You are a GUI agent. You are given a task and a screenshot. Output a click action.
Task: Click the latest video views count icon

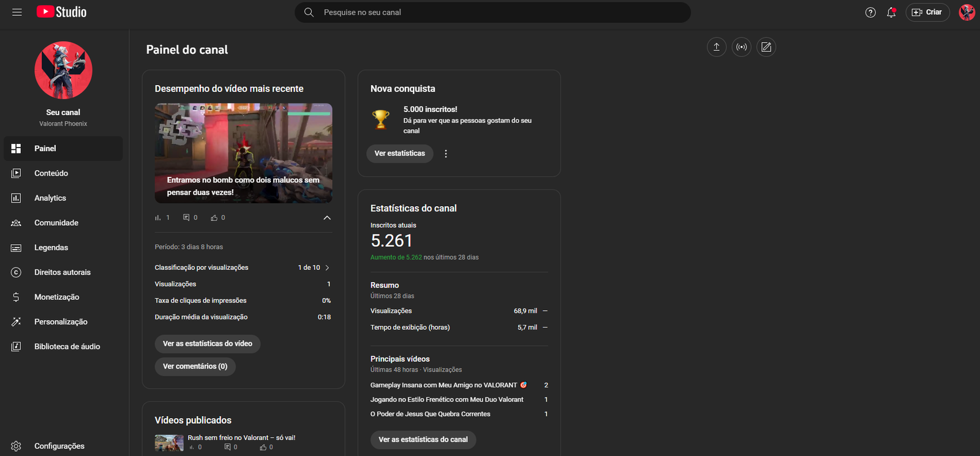[158, 218]
